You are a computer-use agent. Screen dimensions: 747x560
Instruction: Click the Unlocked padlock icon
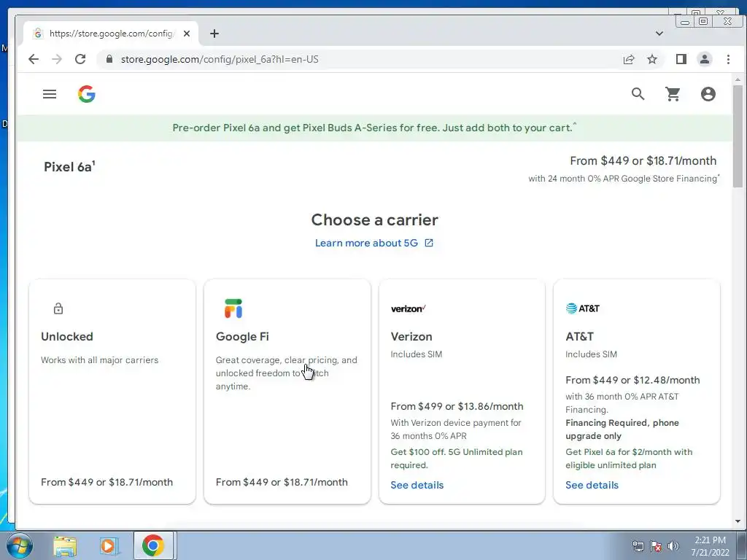[58, 308]
